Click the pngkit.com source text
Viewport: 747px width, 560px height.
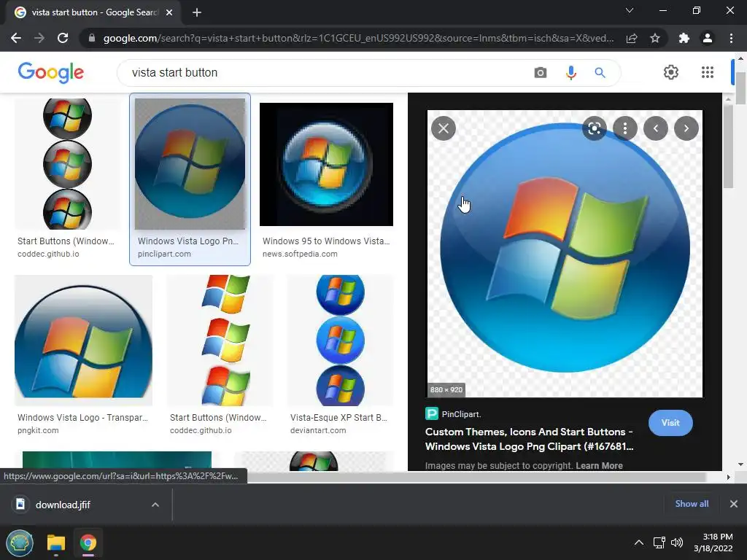38,430
